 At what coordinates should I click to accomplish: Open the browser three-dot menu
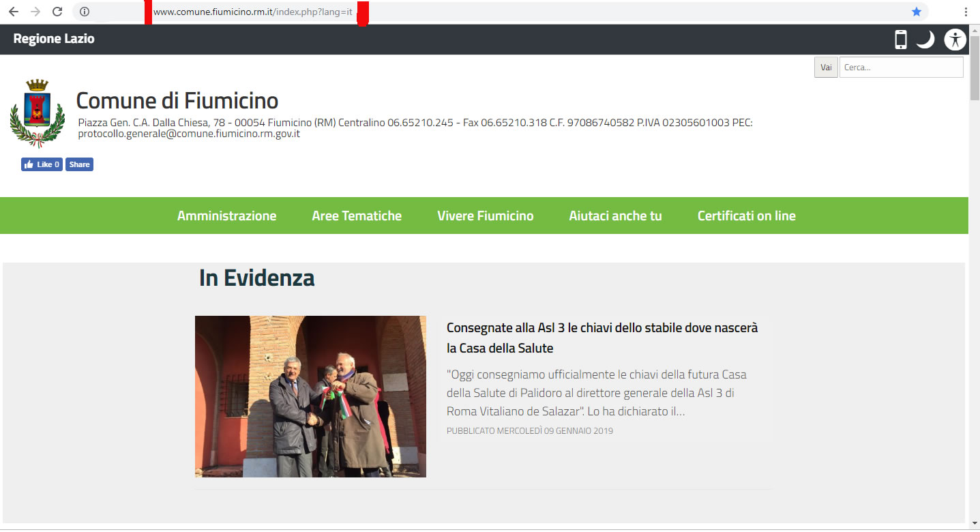966,12
